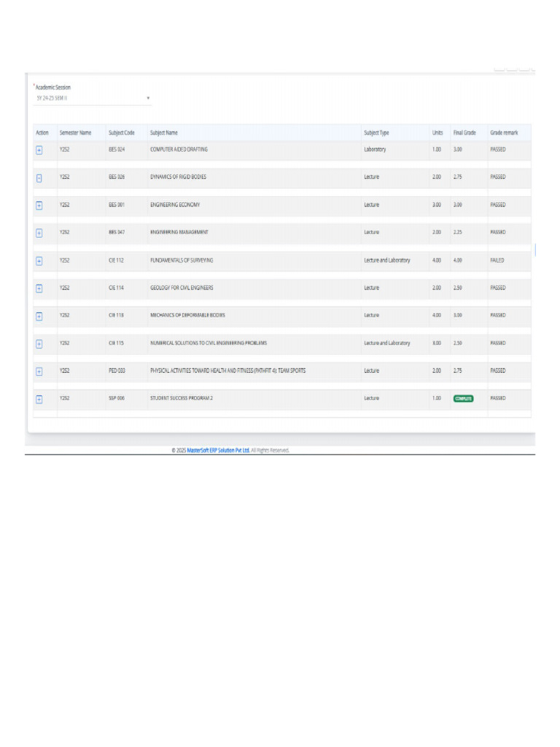Click the ENGINEERING MANAGEMENT subject name
This screenshot has width=560, height=747.
[179, 232]
